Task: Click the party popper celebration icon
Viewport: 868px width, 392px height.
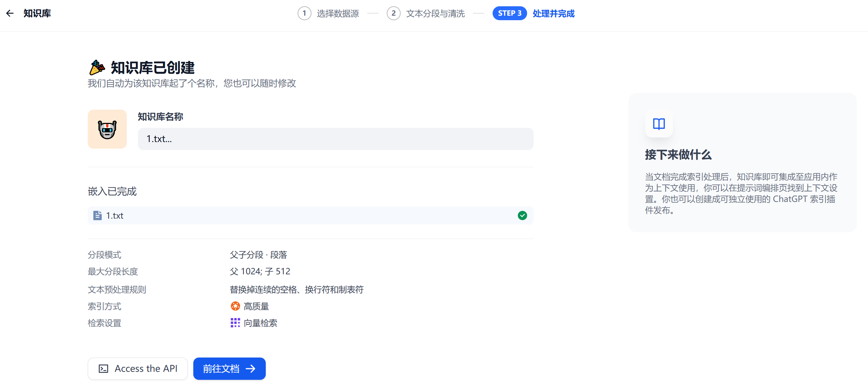Action: (96, 68)
